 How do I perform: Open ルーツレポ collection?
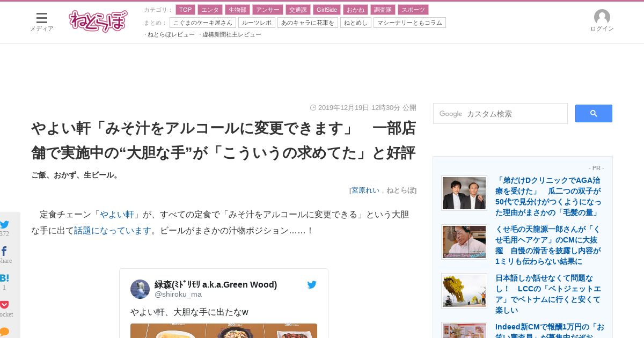click(257, 23)
